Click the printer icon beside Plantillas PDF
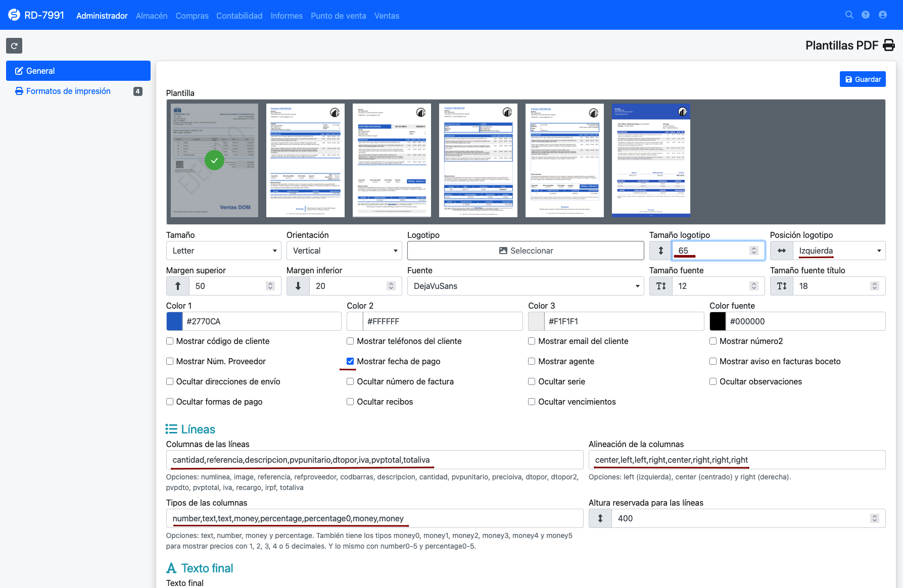The image size is (903, 588). pos(888,45)
